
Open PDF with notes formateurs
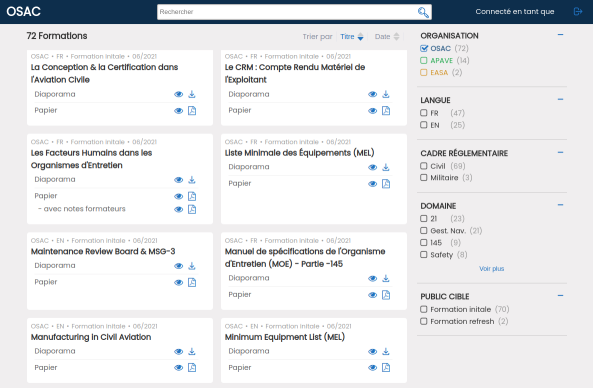click(x=192, y=209)
